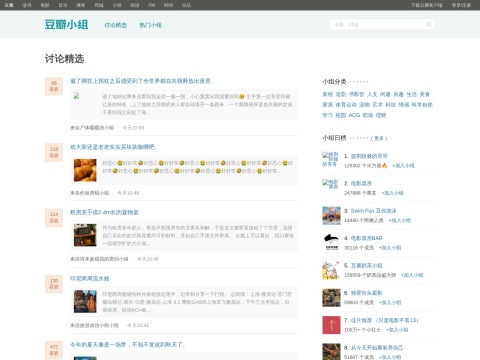Join 豆瓣奶茶小组 via +加入小组
The width and height of the screenshot is (480, 360).
[412, 275]
